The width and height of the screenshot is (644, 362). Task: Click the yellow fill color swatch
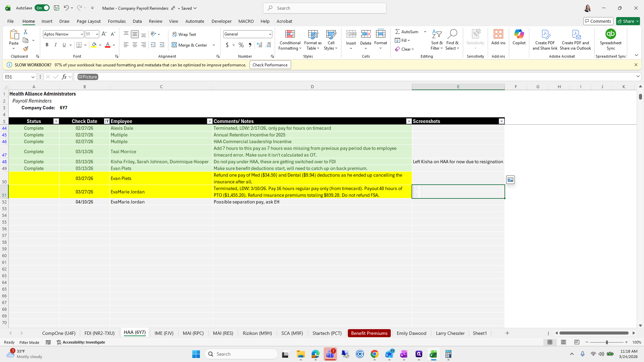tap(94, 45)
